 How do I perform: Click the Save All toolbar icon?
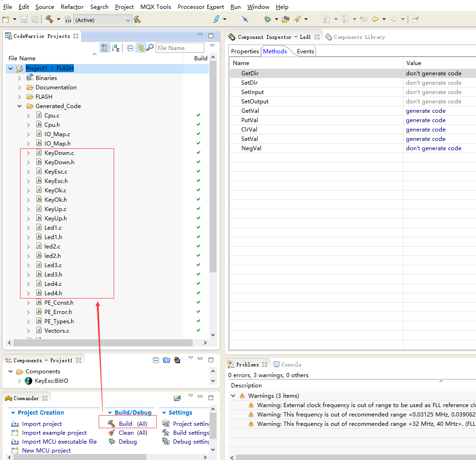click(35, 20)
